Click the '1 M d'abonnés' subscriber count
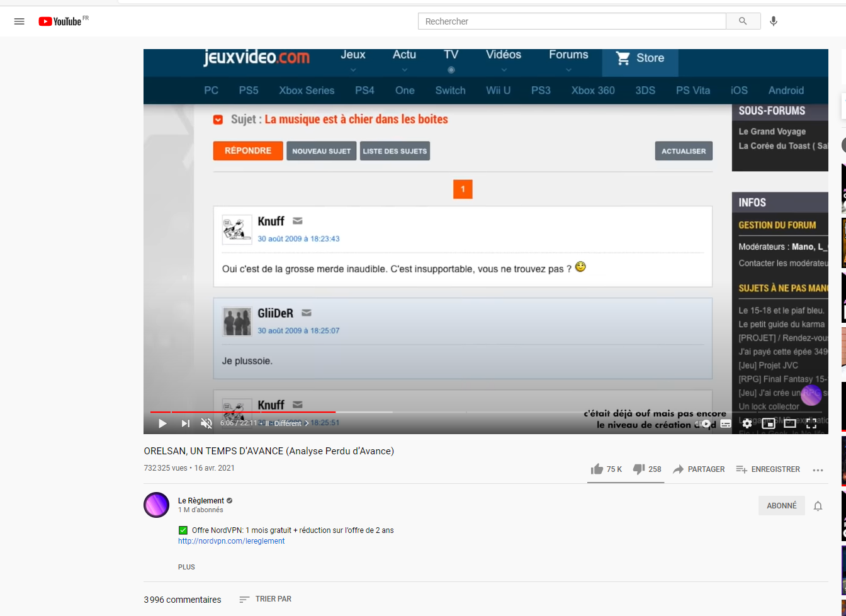This screenshot has height=616, width=846. (201, 510)
